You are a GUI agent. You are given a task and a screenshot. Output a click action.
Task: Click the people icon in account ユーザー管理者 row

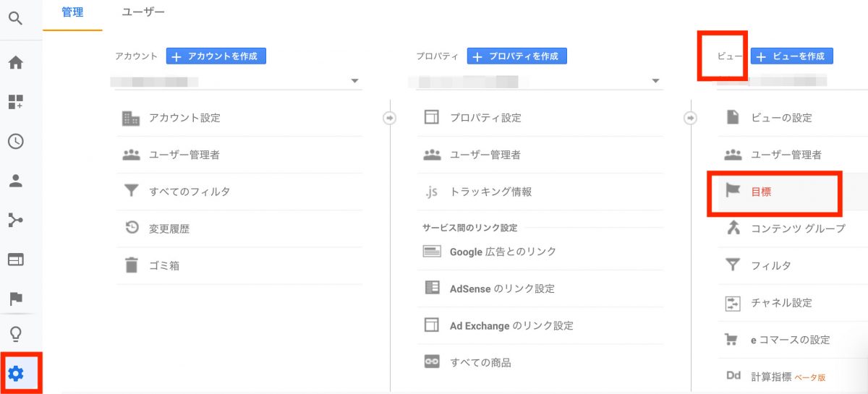(131, 155)
